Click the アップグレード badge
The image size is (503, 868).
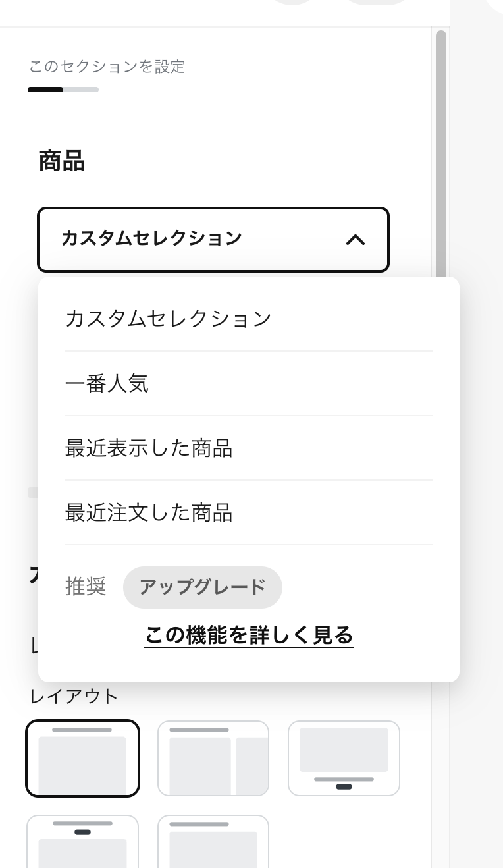202,587
